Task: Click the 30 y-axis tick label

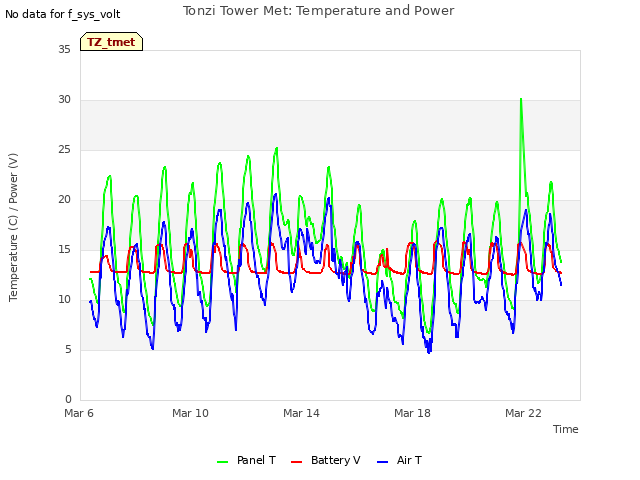Action: click(64, 100)
